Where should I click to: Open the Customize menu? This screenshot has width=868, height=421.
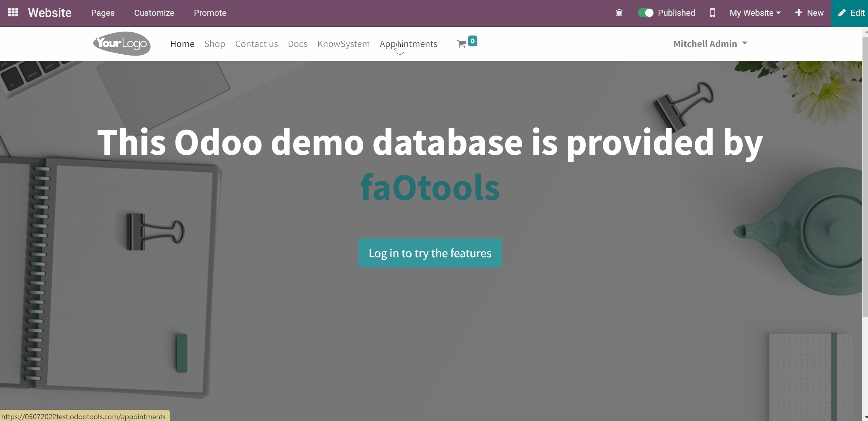pos(154,13)
